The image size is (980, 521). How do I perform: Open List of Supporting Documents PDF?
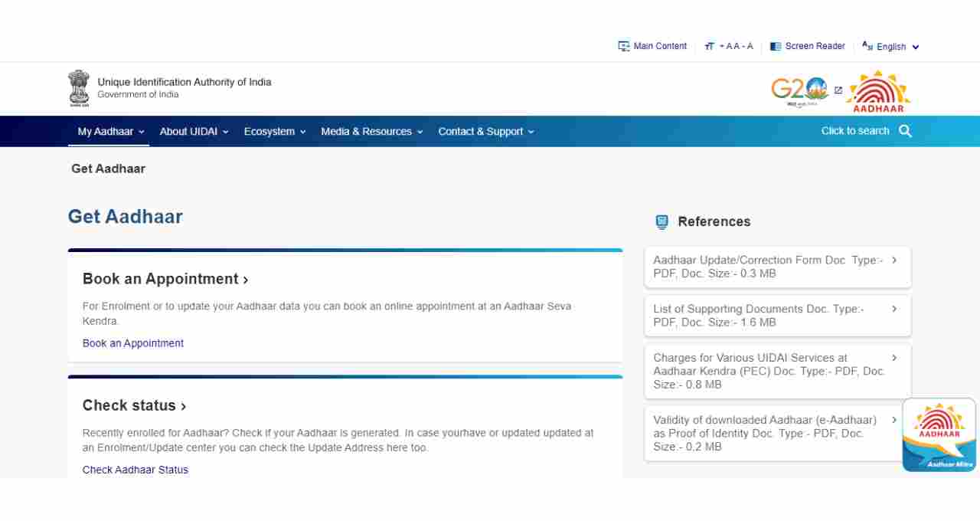click(778, 316)
